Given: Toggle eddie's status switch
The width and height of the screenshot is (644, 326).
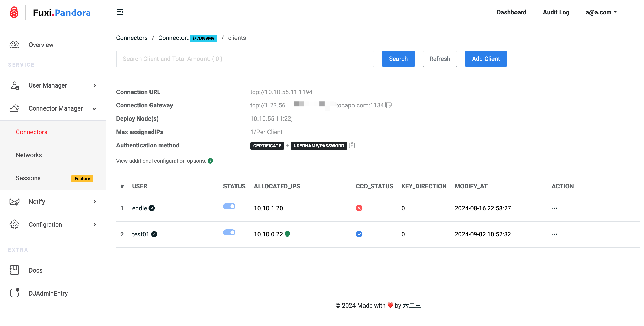Looking at the screenshot, I should tap(229, 206).
